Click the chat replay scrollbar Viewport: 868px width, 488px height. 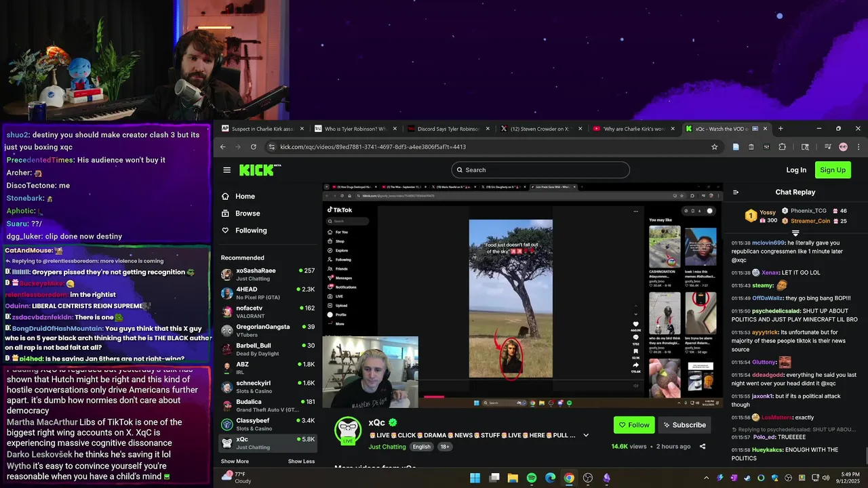[865, 455]
